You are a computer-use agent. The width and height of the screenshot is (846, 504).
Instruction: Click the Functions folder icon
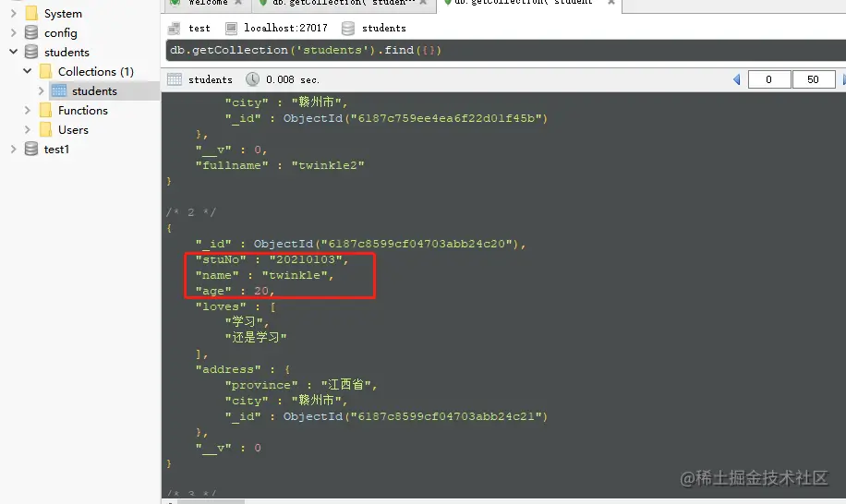pyautogui.click(x=46, y=110)
